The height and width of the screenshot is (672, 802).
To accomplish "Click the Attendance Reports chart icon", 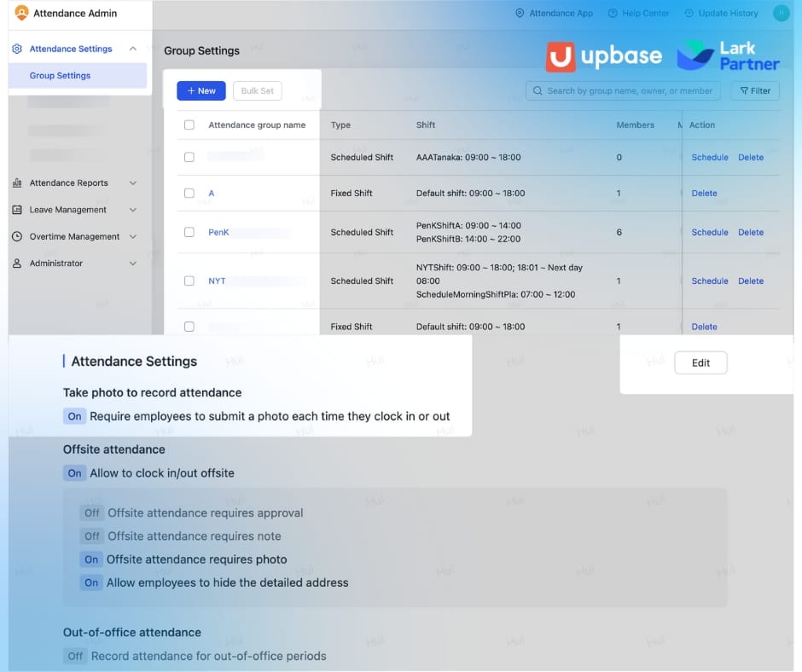I will (17, 182).
